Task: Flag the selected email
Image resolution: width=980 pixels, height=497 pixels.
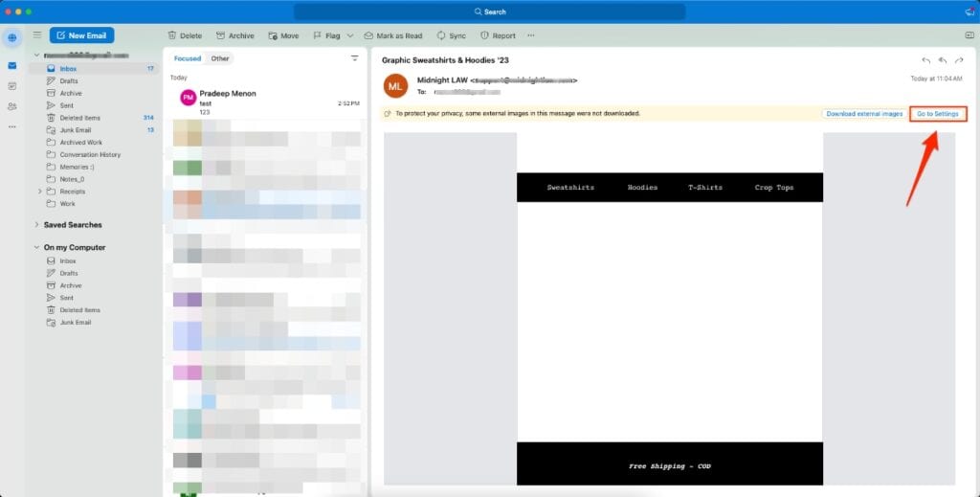Action: click(327, 35)
